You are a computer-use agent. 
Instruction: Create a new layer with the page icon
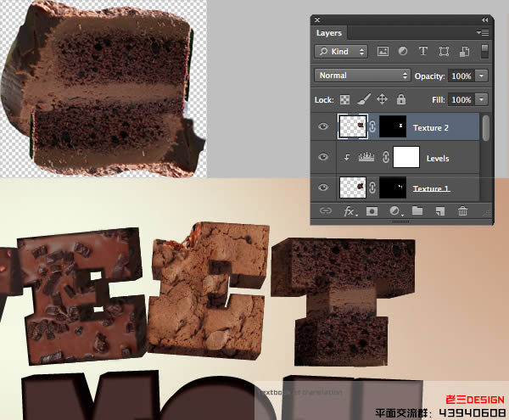pyautogui.click(x=439, y=210)
